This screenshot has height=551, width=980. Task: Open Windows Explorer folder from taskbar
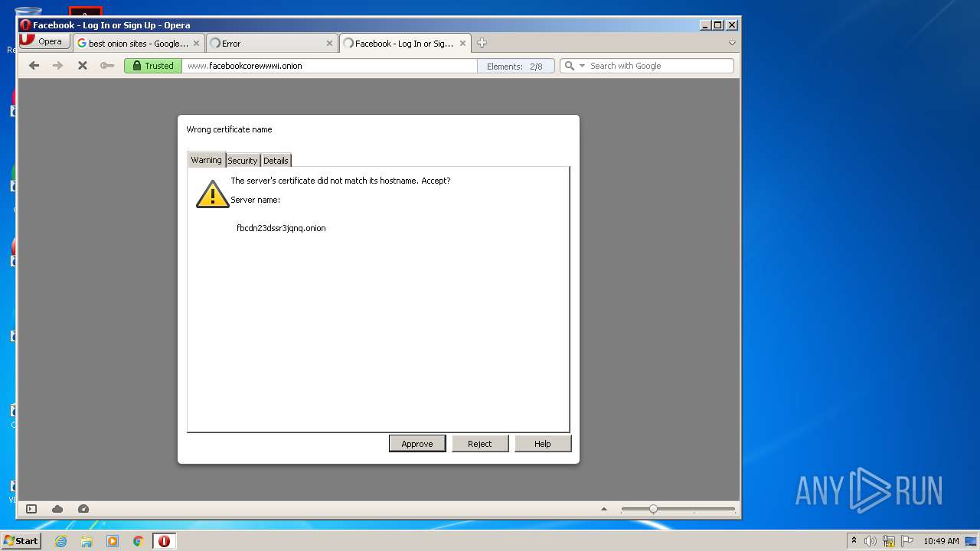point(87,541)
